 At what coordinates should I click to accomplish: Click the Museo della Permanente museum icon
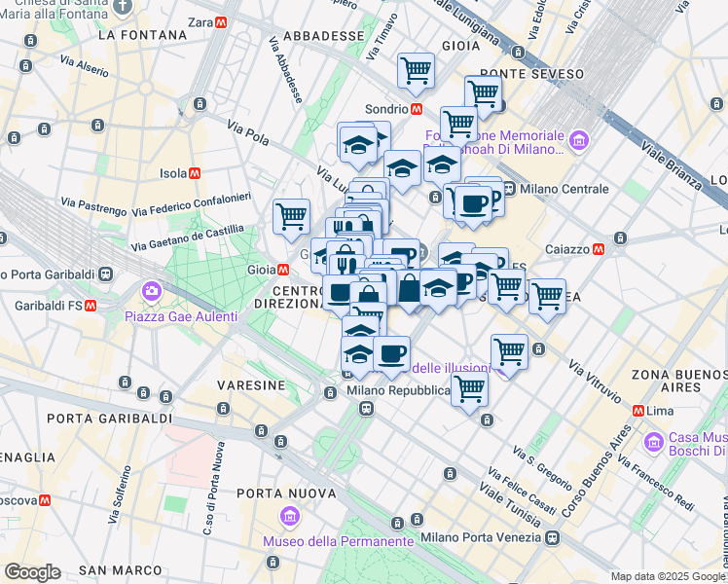[x=290, y=518]
